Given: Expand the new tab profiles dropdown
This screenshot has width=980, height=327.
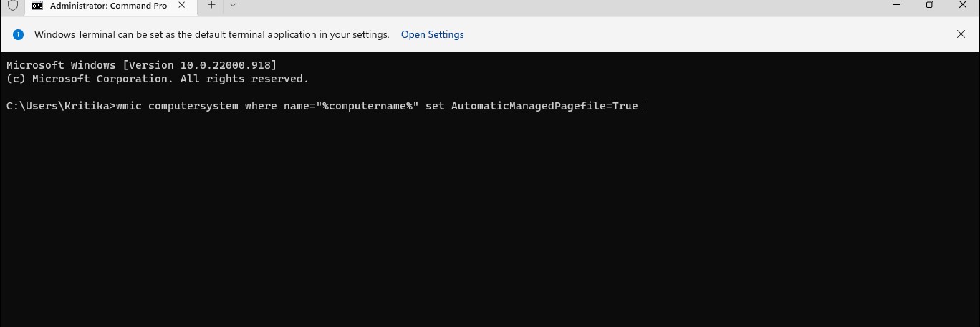Looking at the screenshot, I should coord(233,5).
